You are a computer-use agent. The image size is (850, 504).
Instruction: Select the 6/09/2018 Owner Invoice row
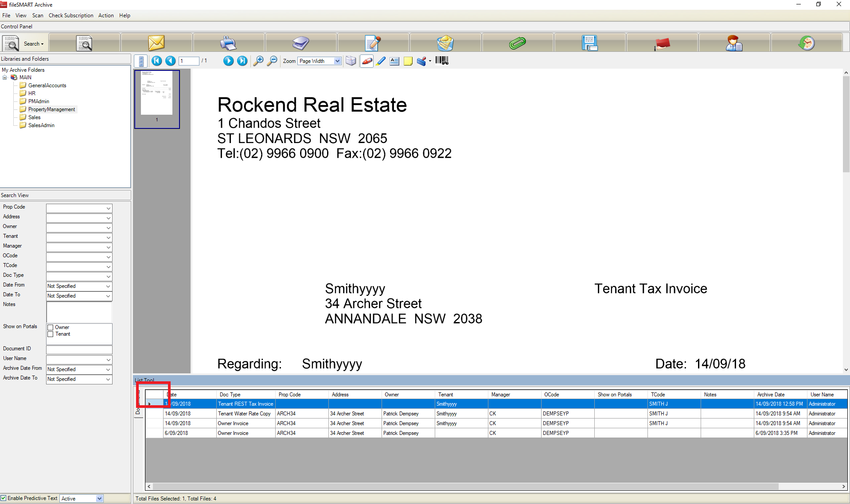coord(496,433)
